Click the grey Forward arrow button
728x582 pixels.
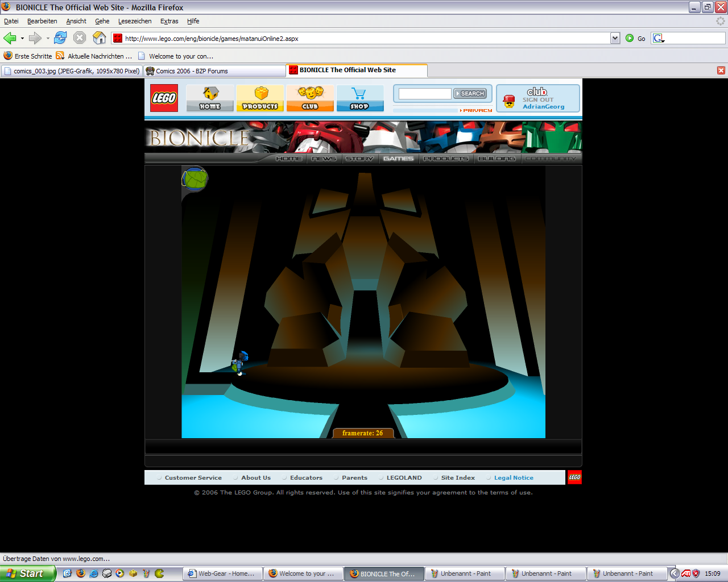35,38
